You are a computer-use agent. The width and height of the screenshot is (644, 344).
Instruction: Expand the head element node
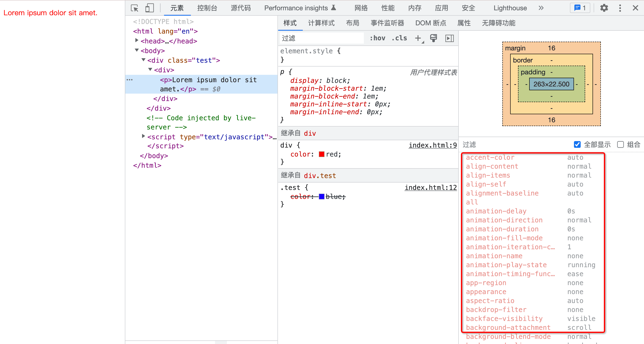(x=136, y=41)
